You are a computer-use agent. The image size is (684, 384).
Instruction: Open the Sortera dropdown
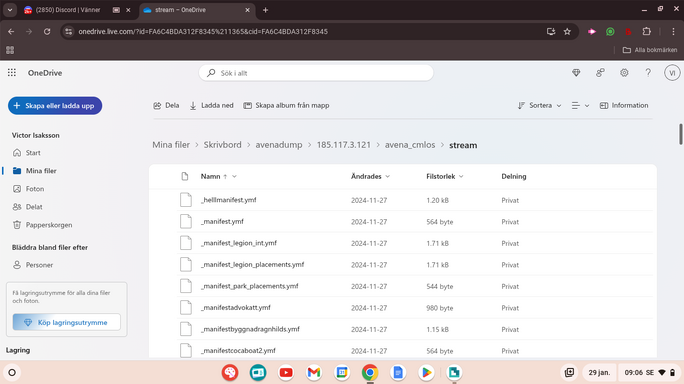pyautogui.click(x=539, y=106)
